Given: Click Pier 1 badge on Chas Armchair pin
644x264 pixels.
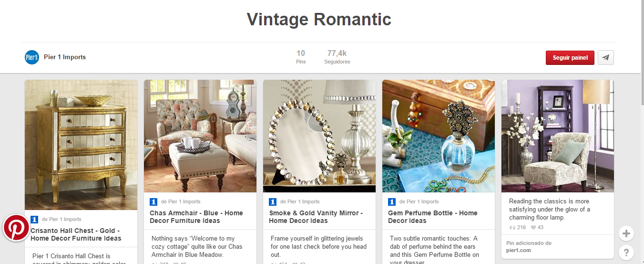Looking at the screenshot, I should (153, 201).
